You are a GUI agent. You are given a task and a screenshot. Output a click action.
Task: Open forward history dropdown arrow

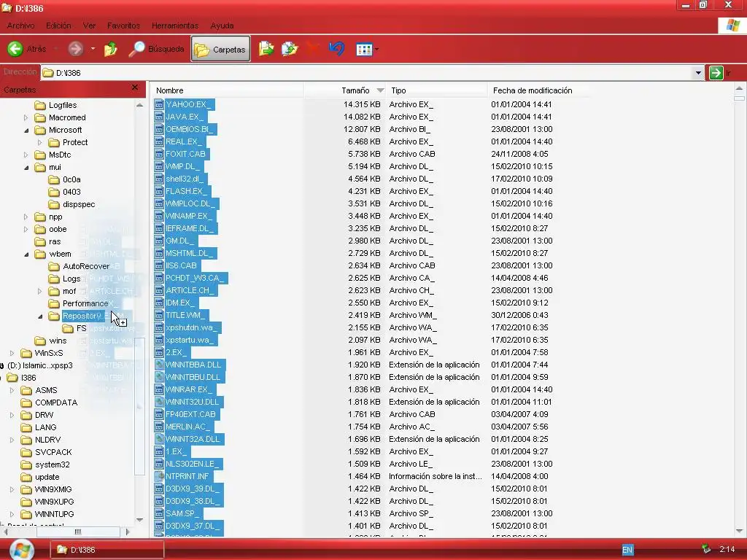[93, 49]
